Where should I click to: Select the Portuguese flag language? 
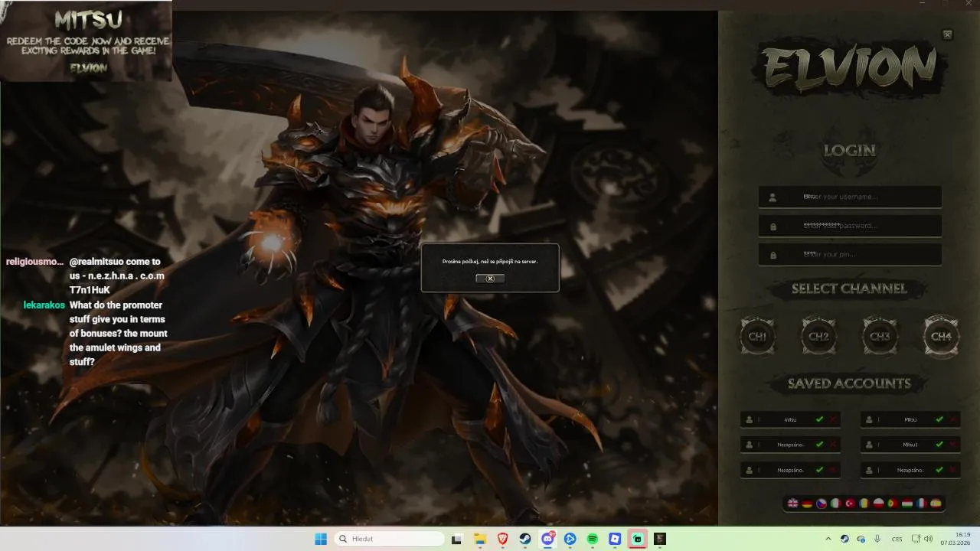(893, 504)
